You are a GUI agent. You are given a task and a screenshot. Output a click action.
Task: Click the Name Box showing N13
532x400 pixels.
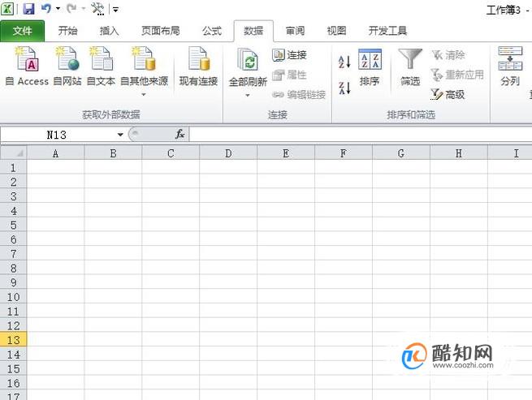coord(57,135)
